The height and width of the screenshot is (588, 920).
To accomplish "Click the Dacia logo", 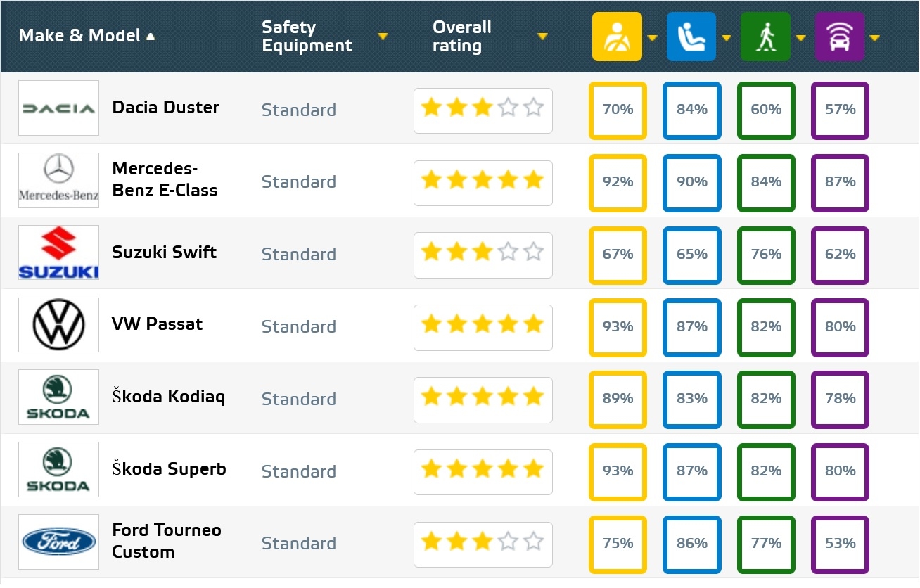I will coord(58,108).
